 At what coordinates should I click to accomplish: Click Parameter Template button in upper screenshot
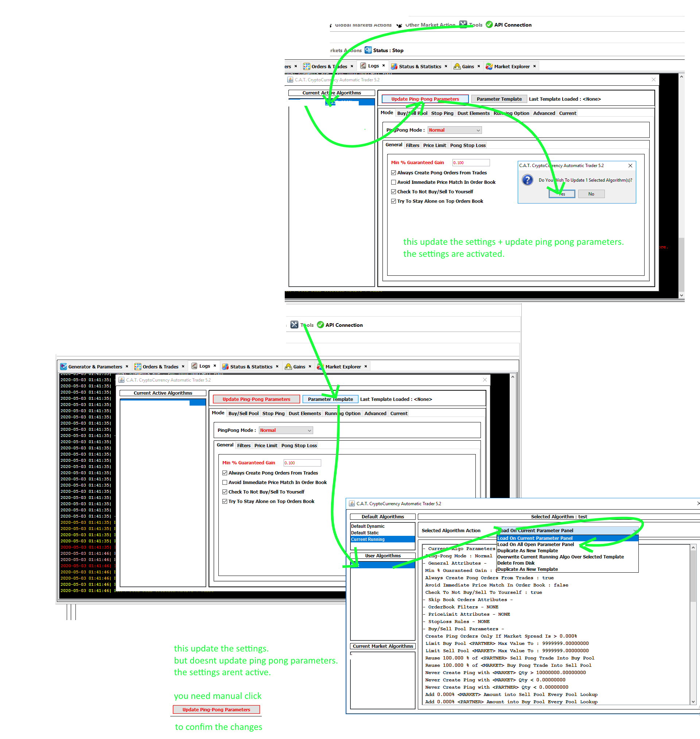coord(499,99)
